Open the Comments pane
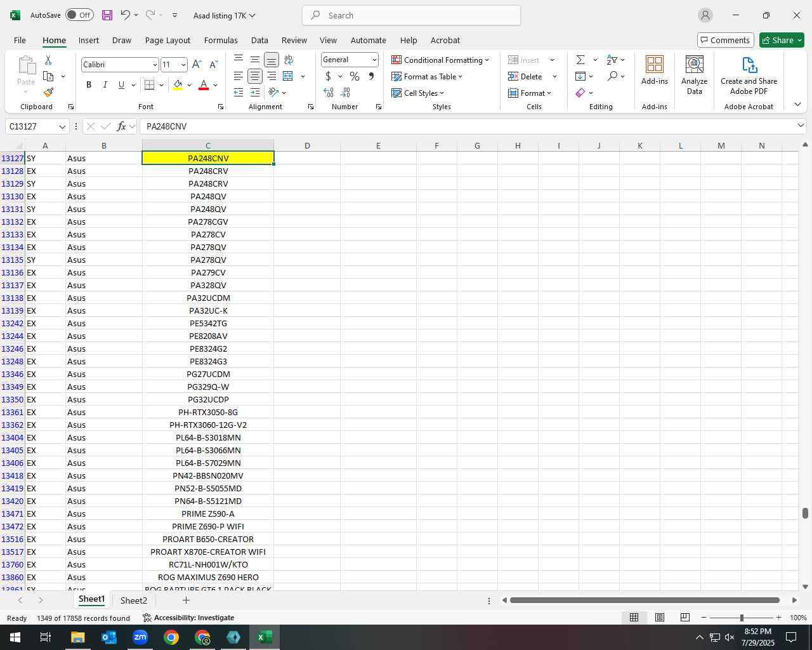This screenshot has height=650, width=812. [x=725, y=40]
